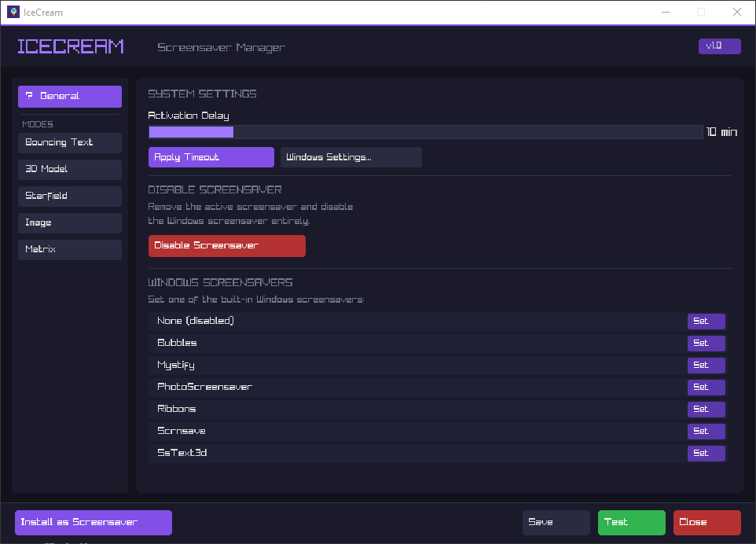Image resolution: width=756 pixels, height=544 pixels.
Task: Click the SYSTEM SETTINGS heading
Action: pyautogui.click(x=202, y=94)
